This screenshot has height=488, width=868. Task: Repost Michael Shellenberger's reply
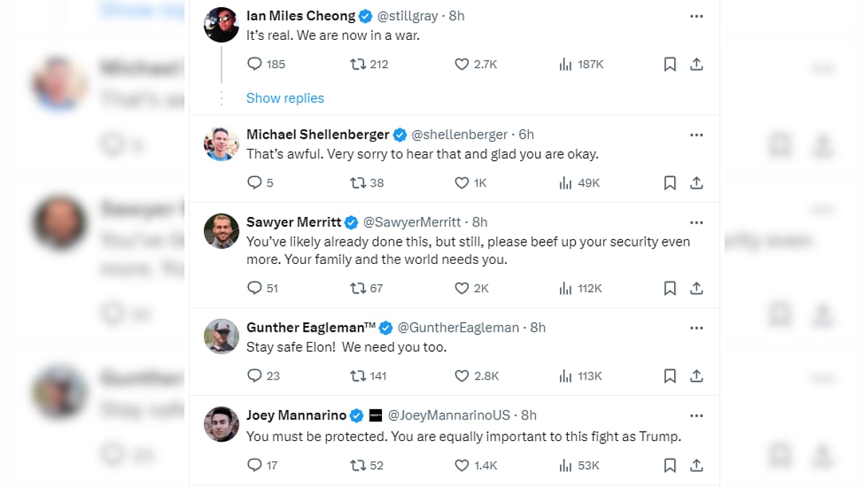[x=358, y=183]
